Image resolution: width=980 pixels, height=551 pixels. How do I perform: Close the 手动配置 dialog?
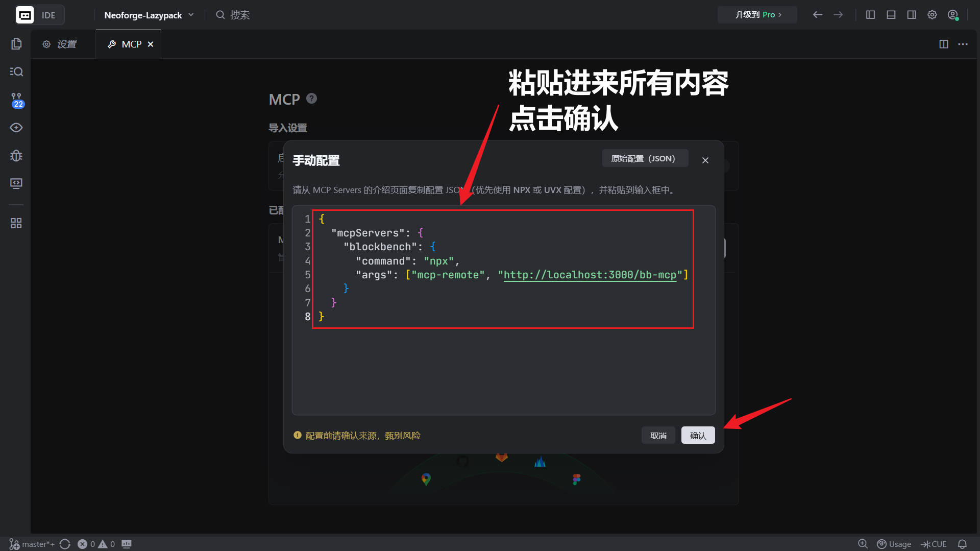(x=705, y=160)
